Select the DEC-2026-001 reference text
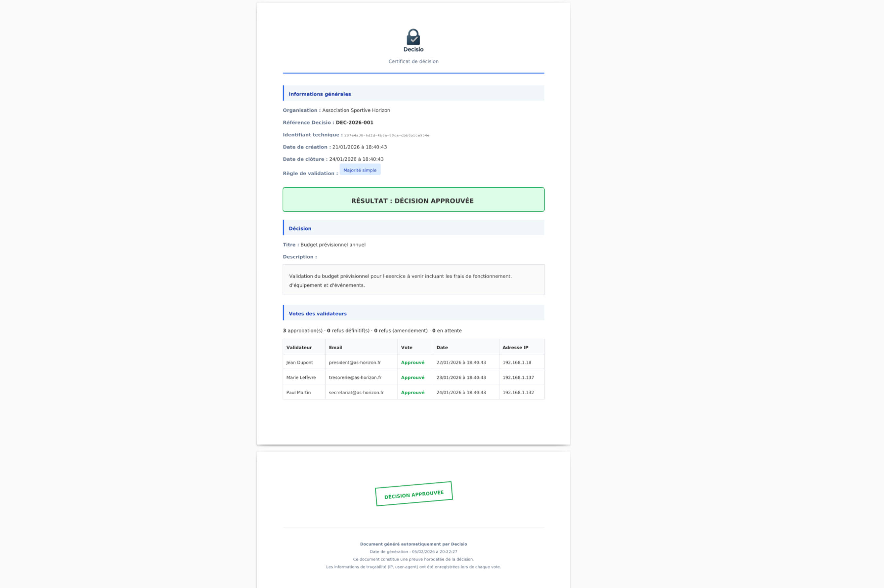Image resolution: width=884 pixels, height=588 pixels. 354,123
